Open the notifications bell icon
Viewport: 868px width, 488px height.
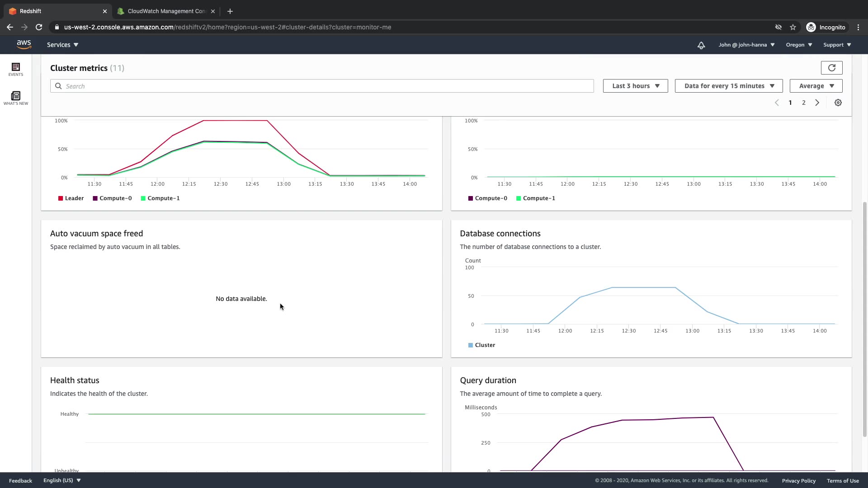pyautogui.click(x=701, y=45)
